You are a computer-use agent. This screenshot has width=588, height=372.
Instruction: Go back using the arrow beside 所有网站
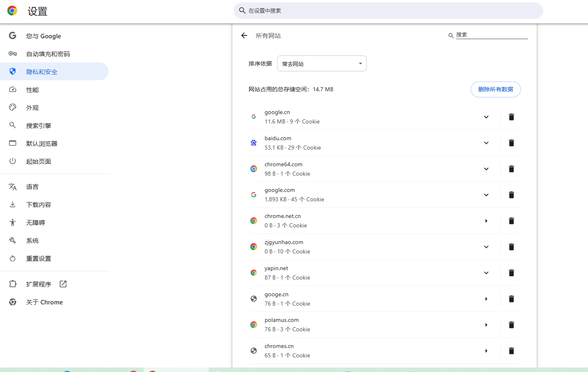point(244,35)
